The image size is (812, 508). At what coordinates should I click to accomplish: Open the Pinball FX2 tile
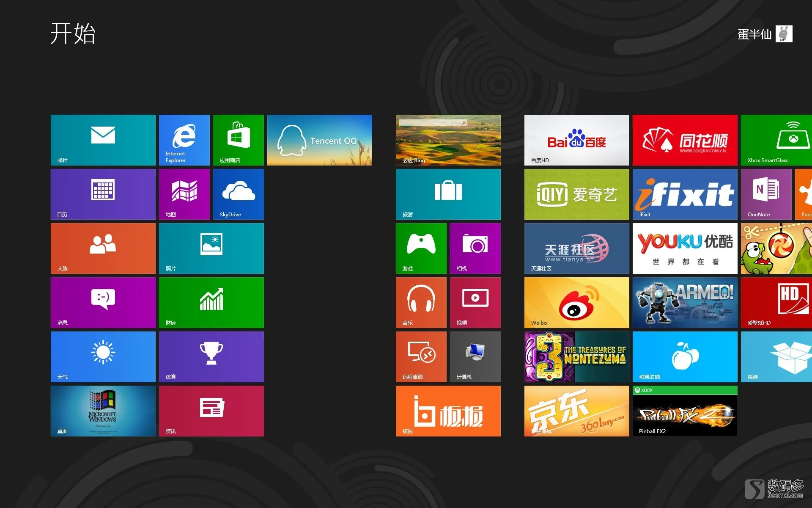[x=685, y=411]
